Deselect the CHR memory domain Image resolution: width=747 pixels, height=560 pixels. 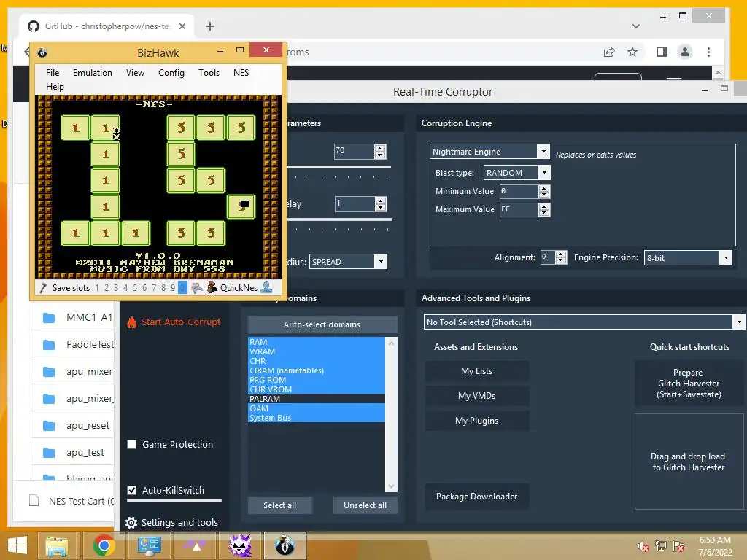(317, 361)
